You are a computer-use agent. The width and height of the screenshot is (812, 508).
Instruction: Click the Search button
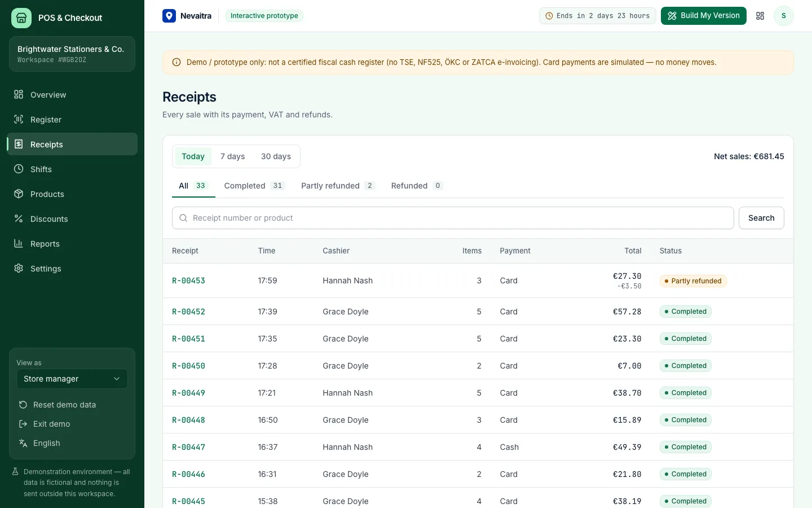[x=761, y=218]
